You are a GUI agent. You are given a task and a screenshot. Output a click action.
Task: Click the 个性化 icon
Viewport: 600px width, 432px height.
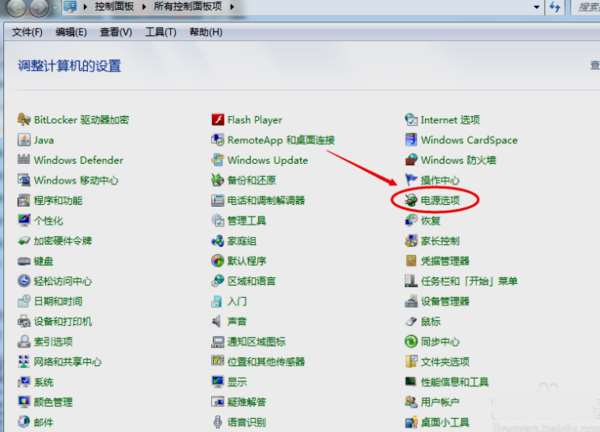[x=23, y=220]
